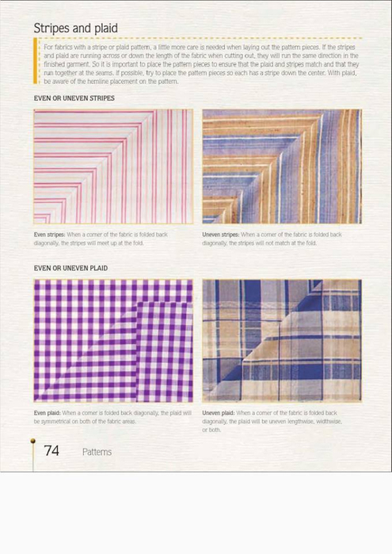
Task: Click the blue and tan uneven stripes photo
Action: point(282,166)
